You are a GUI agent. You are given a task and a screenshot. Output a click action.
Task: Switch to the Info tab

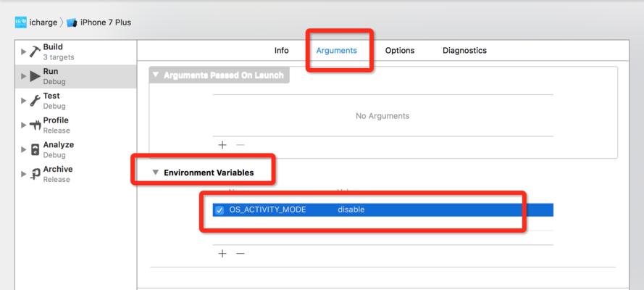(x=281, y=51)
